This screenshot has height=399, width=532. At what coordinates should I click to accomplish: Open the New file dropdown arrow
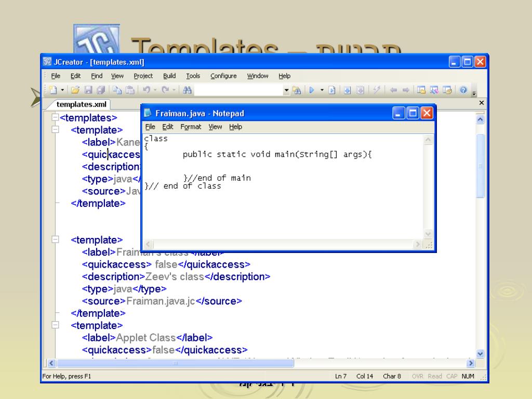pos(62,90)
